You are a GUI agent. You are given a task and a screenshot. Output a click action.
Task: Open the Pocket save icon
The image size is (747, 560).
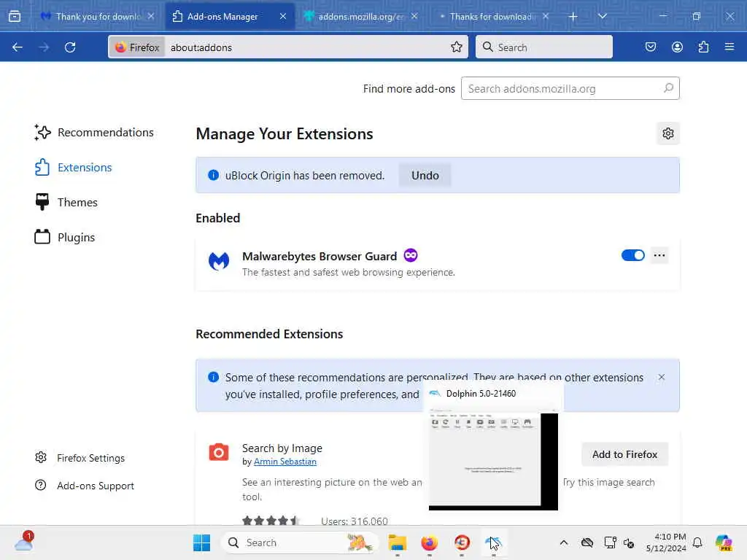pos(650,47)
